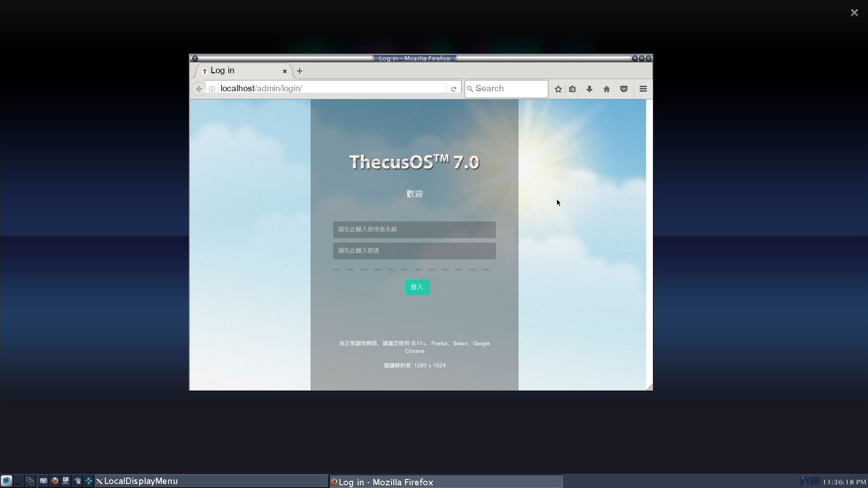Click the ThecusOS 7.0 title text
Viewport: 868px width, 488px height.
[414, 162]
